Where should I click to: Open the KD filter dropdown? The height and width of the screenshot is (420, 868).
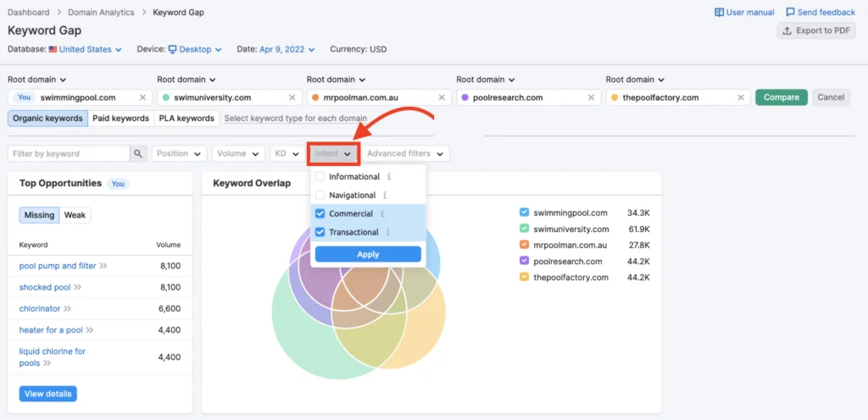coord(288,153)
